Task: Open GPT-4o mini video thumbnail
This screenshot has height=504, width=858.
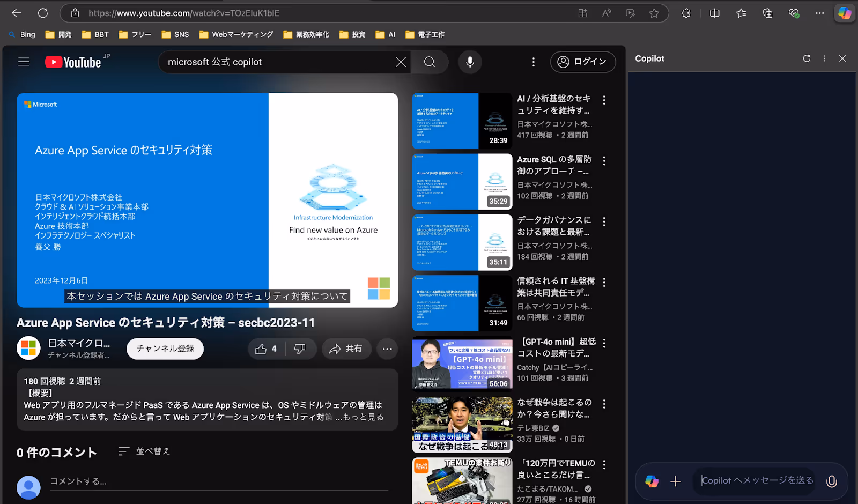Action: [462, 364]
